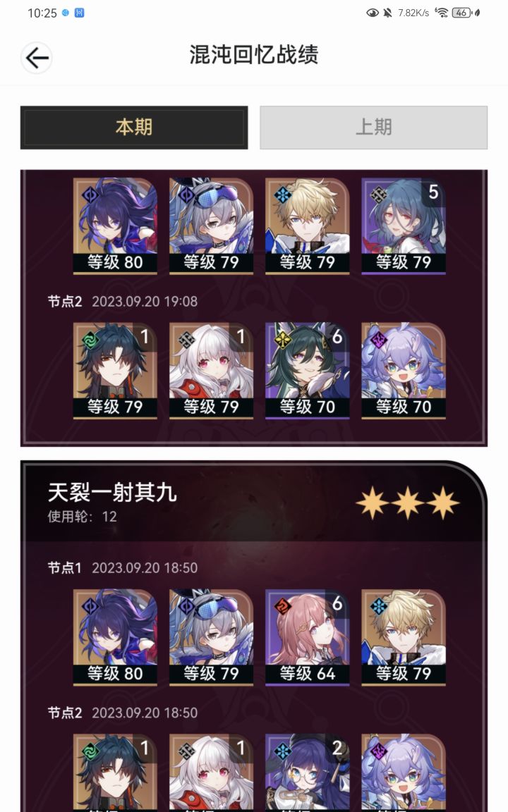Select the green-haired level 70 character with badge 6
Screen dimensions: 508x812
tap(308, 370)
